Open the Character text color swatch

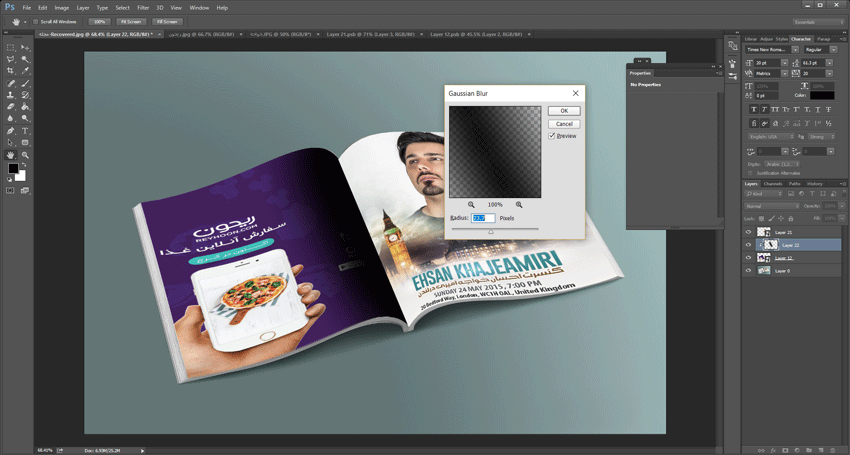coord(822,95)
